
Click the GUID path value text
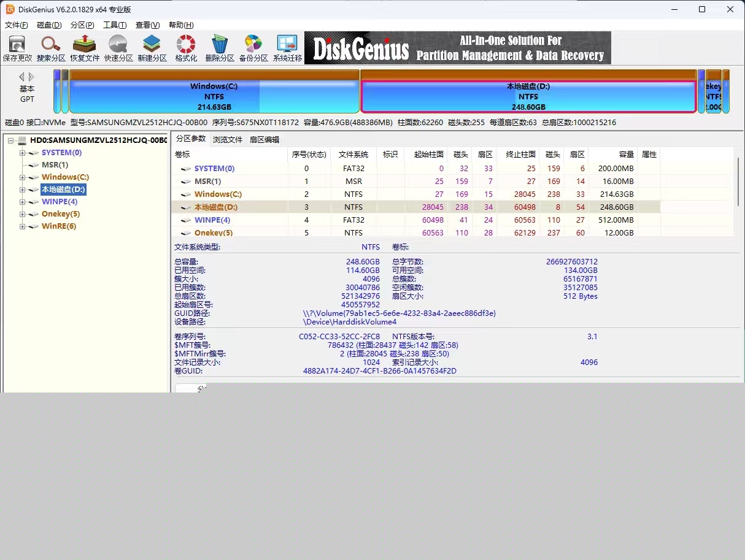point(399,313)
